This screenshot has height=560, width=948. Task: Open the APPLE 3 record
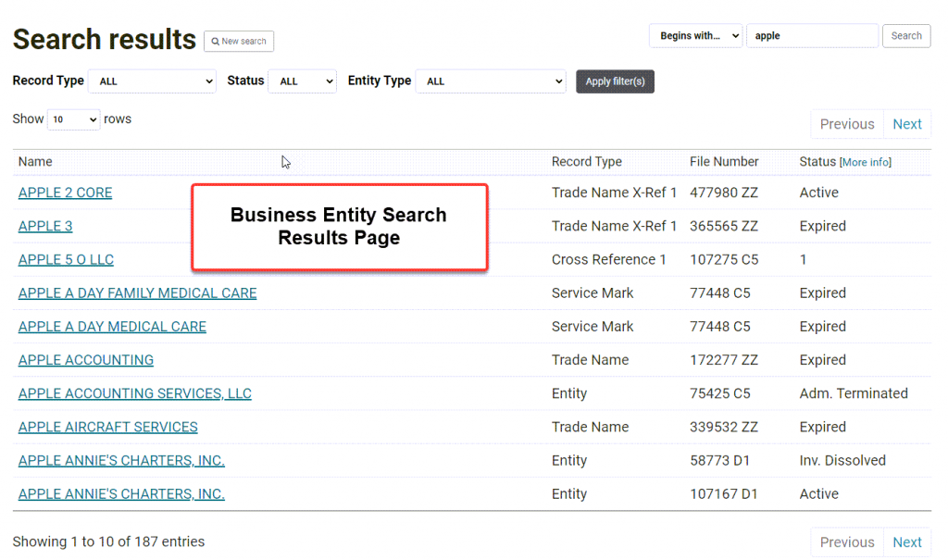pyautogui.click(x=45, y=226)
